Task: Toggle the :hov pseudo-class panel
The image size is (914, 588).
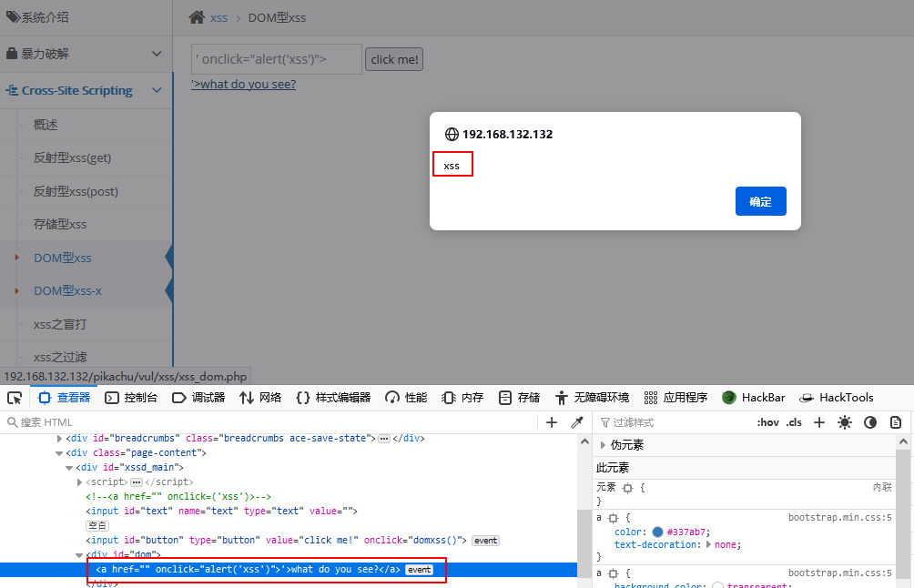Action: tap(767, 422)
